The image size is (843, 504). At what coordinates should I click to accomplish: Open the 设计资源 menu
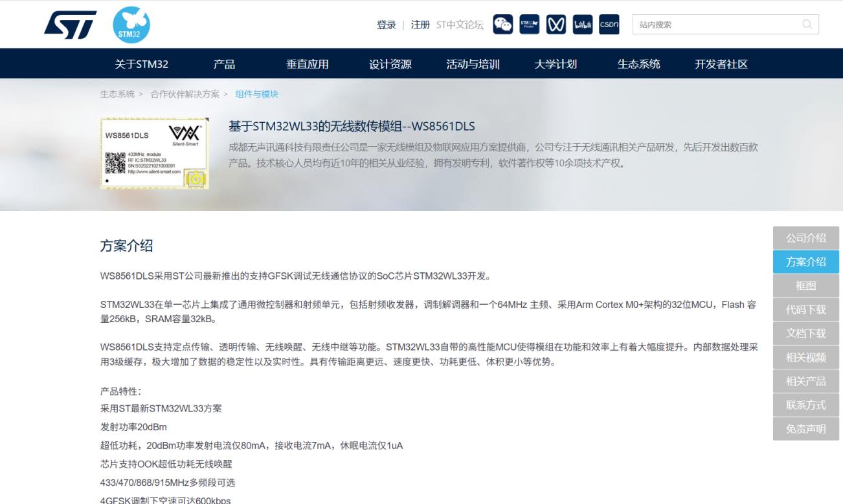[390, 63]
